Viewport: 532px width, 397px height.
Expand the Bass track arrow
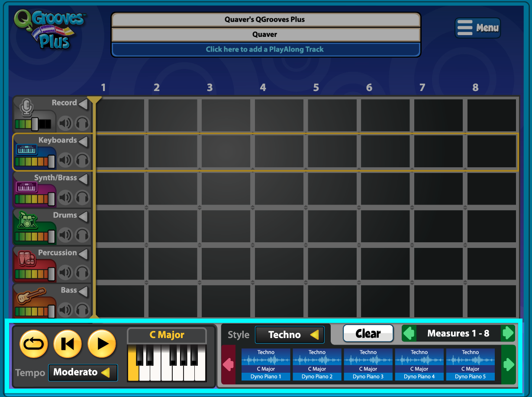click(x=83, y=291)
